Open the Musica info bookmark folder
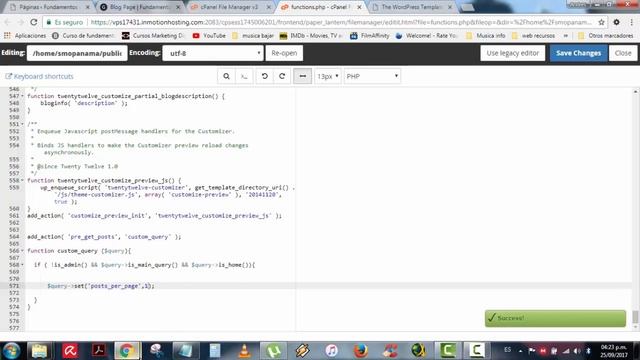The height and width of the screenshot is (360, 640). point(486,36)
